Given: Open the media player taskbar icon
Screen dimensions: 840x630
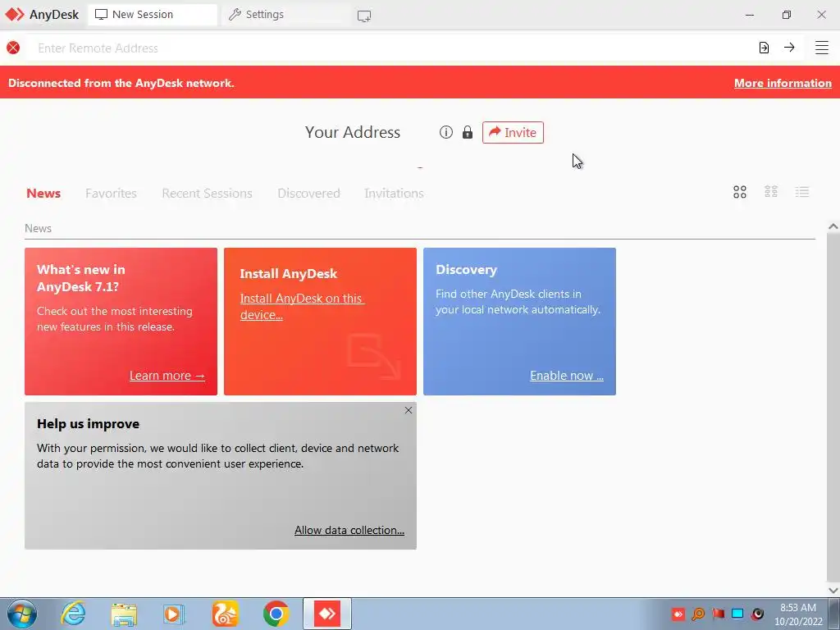Looking at the screenshot, I should (x=174, y=614).
